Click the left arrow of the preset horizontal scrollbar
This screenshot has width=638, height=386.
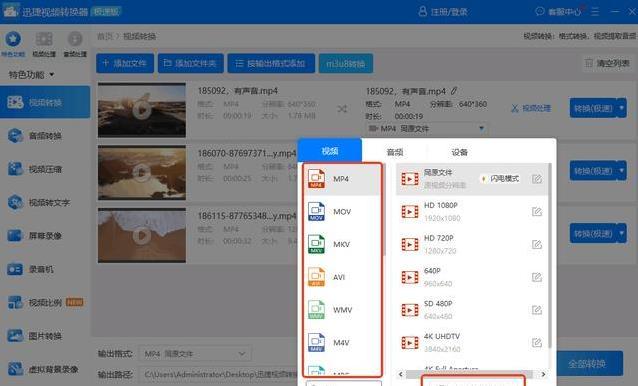(401, 374)
